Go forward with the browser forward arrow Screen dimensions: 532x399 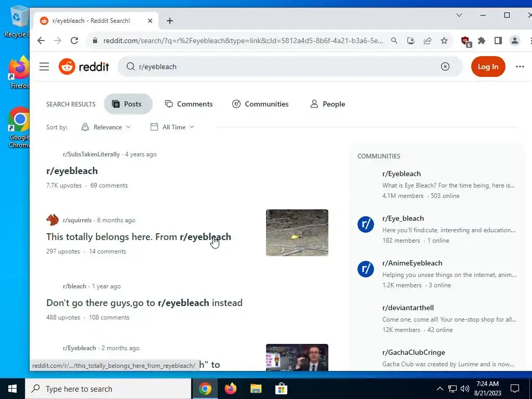(x=58, y=41)
